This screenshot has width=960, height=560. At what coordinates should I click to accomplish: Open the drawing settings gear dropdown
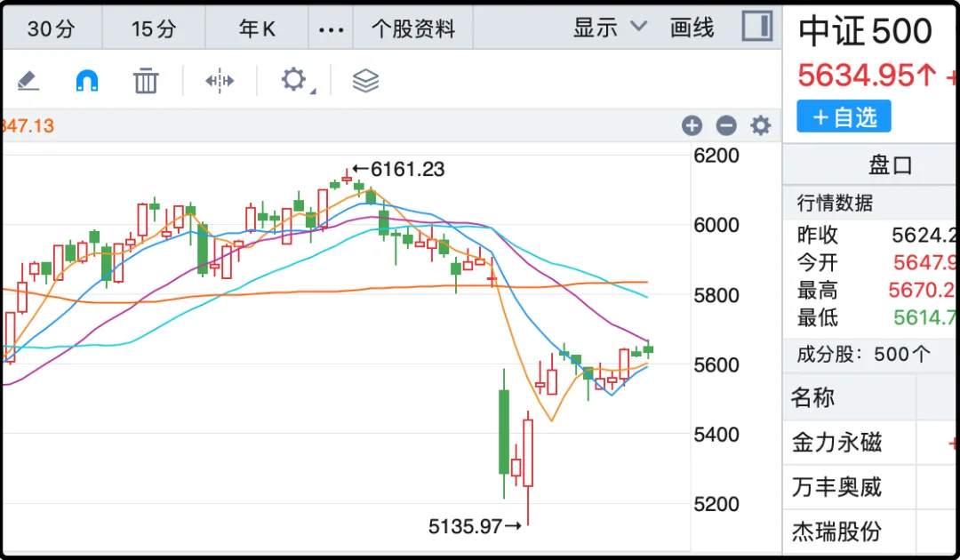(x=294, y=80)
